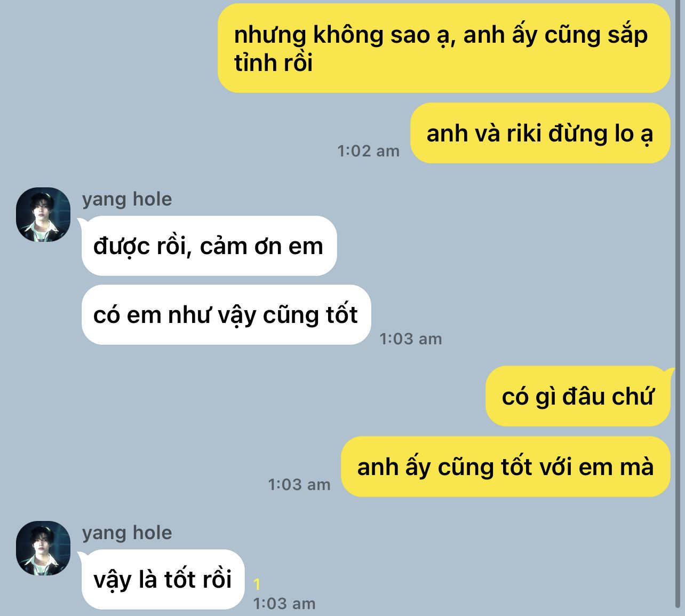
Task: Select the "được rồi, cảm ơn em" bubble
Action: point(209,246)
